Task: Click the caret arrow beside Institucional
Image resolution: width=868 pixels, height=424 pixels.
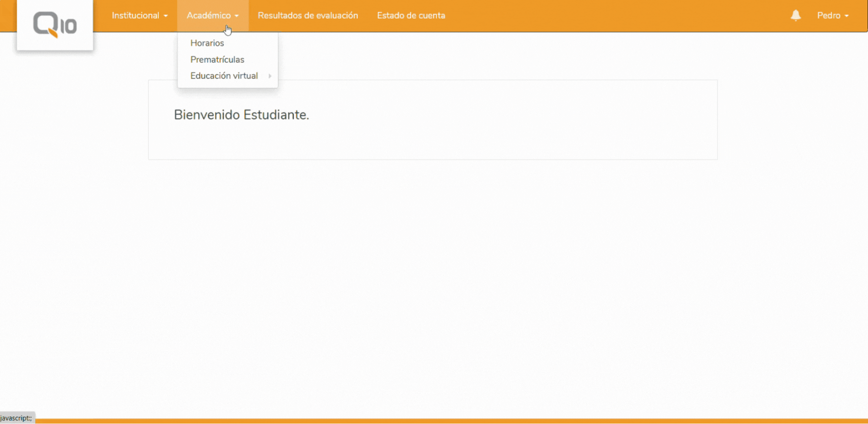Action: 166,16
